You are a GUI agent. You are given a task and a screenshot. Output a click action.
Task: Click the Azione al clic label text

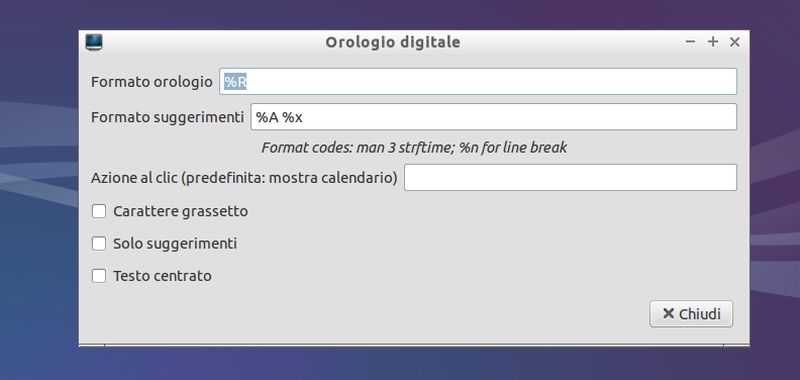(x=244, y=178)
